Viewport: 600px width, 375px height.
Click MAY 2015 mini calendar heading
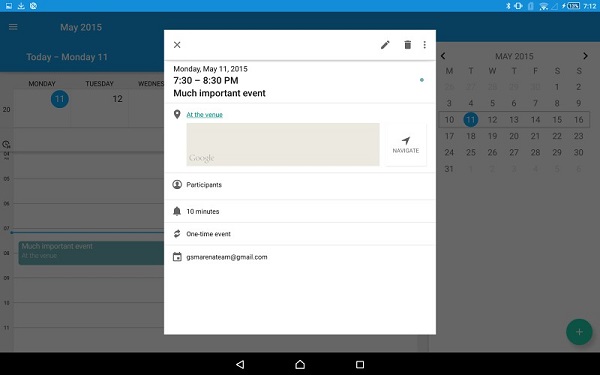514,56
